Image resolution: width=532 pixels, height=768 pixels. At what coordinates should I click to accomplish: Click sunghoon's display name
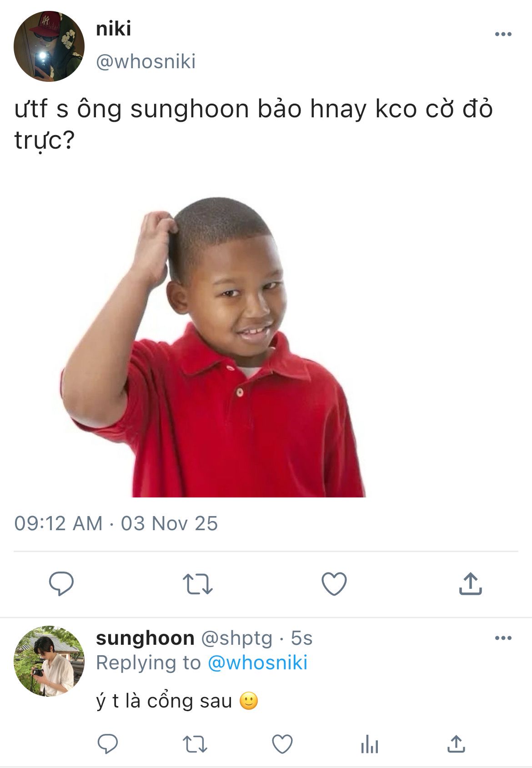[145, 638]
